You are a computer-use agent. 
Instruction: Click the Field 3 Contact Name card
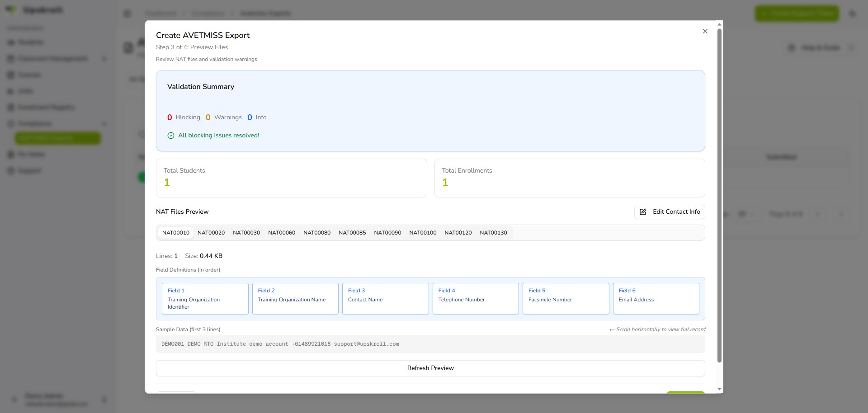pos(386,299)
